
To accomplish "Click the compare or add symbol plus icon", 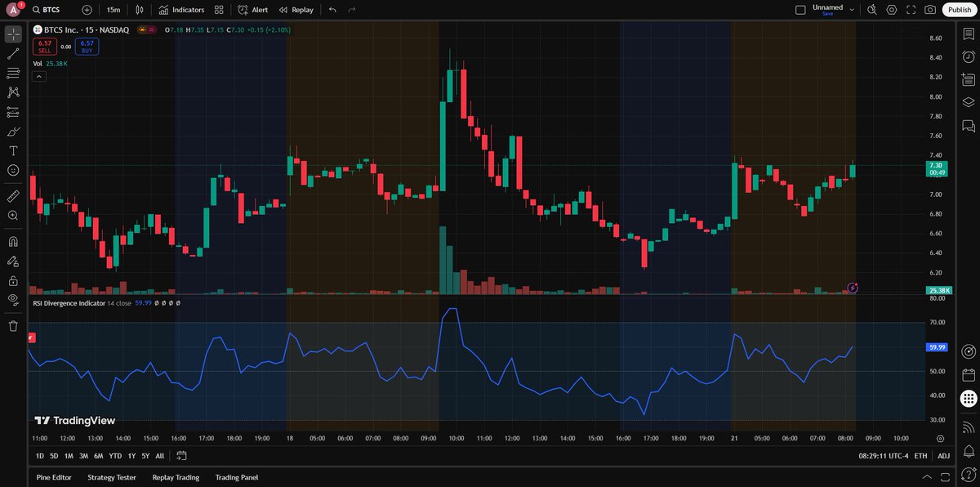I will pyautogui.click(x=87, y=10).
